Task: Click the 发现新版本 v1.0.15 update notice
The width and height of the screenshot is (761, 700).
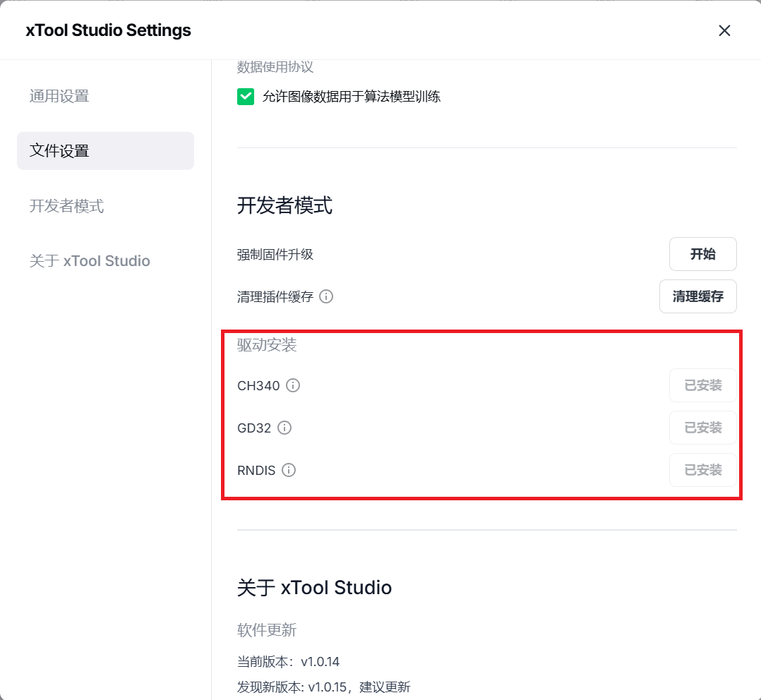Action: [323, 687]
